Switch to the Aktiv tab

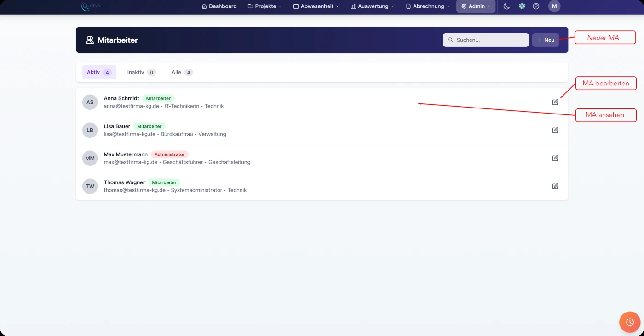pos(99,72)
